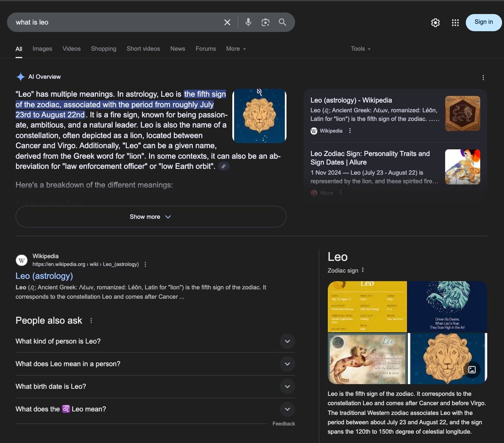Select the All results tab

(19, 49)
